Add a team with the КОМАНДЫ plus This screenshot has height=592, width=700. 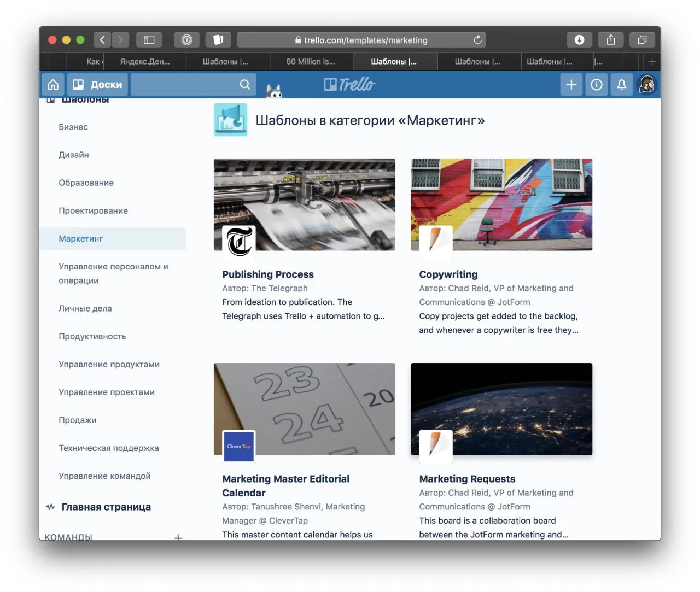pyautogui.click(x=178, y=537)
